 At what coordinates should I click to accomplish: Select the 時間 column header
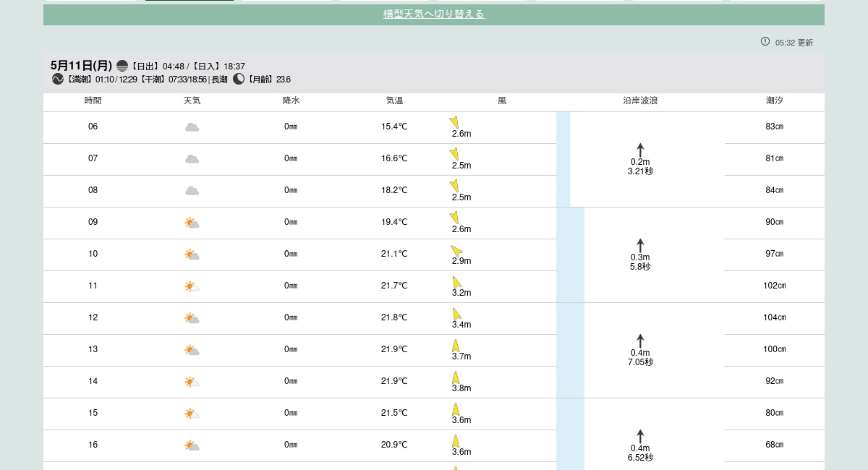pyautogui.click(x=93, y=101)
